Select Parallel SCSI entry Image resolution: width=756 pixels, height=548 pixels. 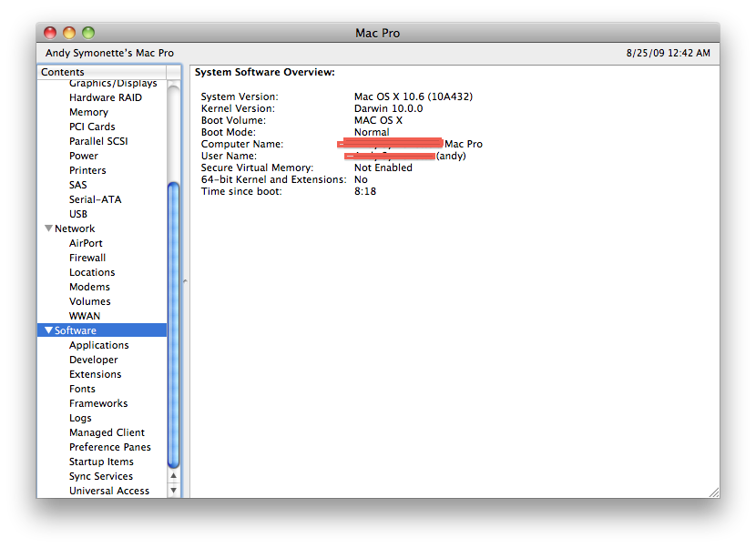pyautogui.click(x=98, y=141)
